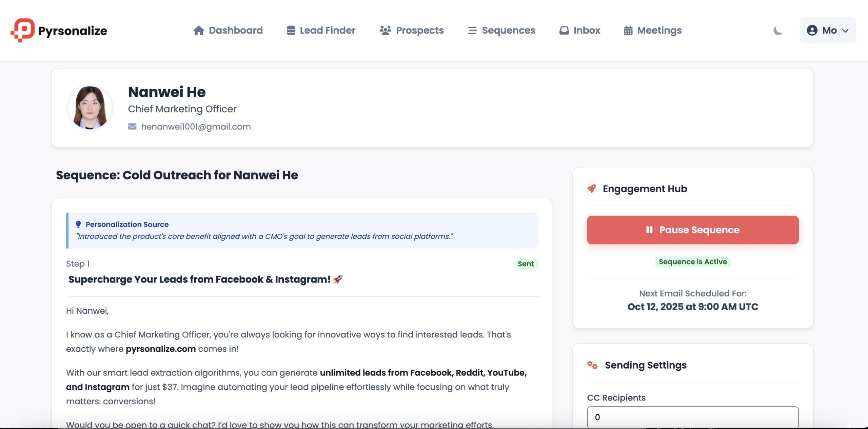Click the Lead Finder database icon

291,31
